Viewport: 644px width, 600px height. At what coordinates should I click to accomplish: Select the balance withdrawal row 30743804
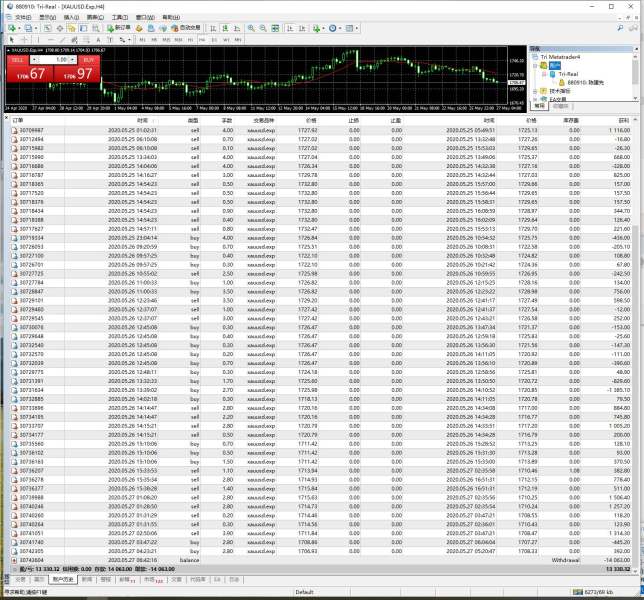[320, 560]
